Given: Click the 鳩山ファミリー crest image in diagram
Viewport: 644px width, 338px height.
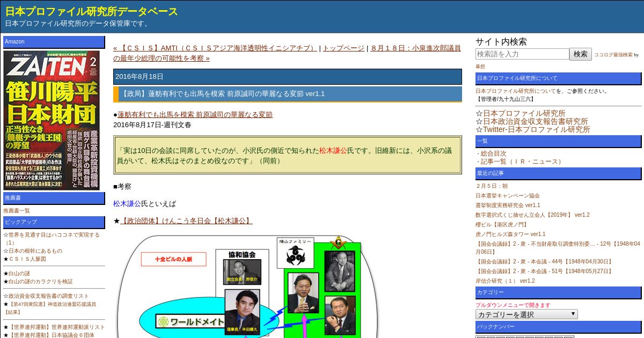Looking at the screenshot, I should (x=295, y=253).
